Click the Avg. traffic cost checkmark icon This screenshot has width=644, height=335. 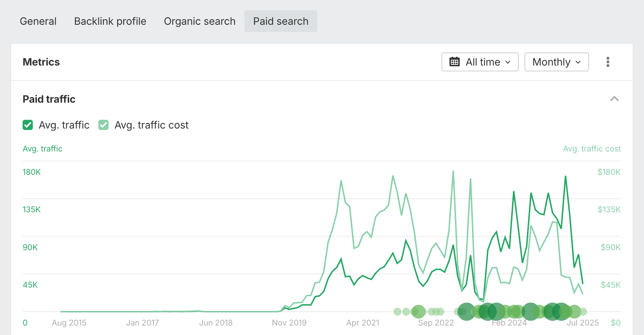tap(103, 125)
